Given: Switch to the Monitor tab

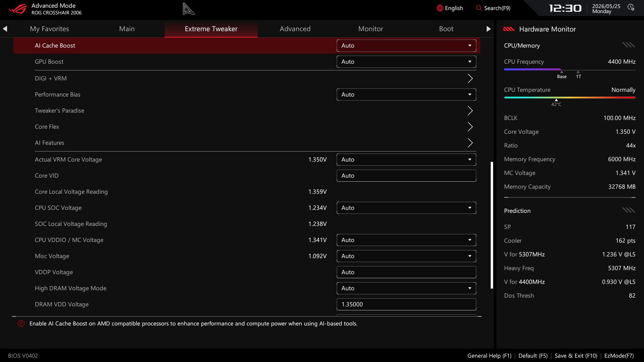Looking at the screenshot, I should (371, 29).
